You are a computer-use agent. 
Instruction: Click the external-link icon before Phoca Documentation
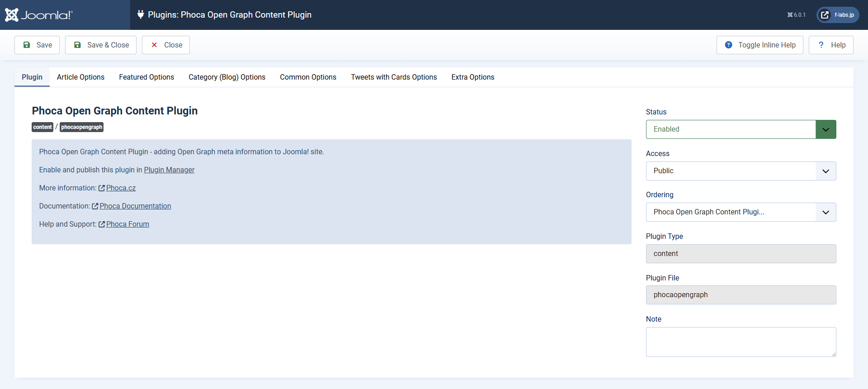pyautogui.click(x=95, y=206)
